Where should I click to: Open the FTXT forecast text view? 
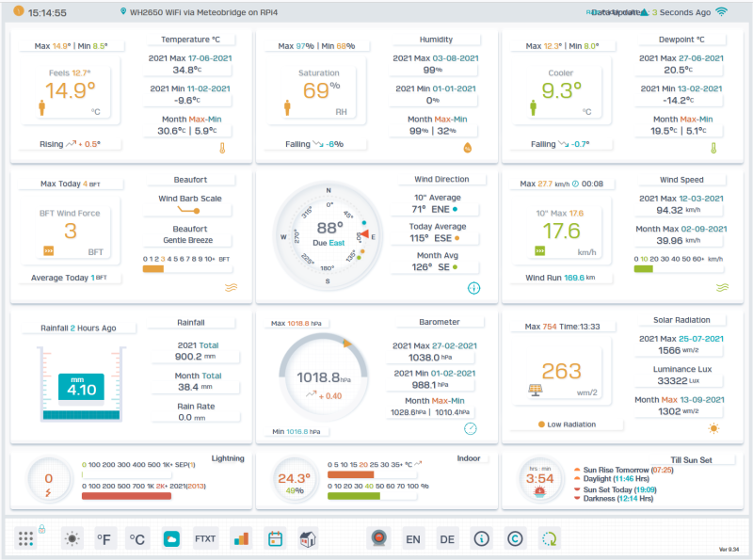pos(205,537)
